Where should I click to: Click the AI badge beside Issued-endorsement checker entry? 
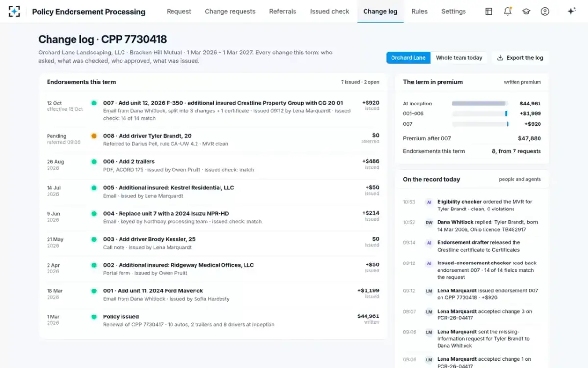tap(429, 263)
